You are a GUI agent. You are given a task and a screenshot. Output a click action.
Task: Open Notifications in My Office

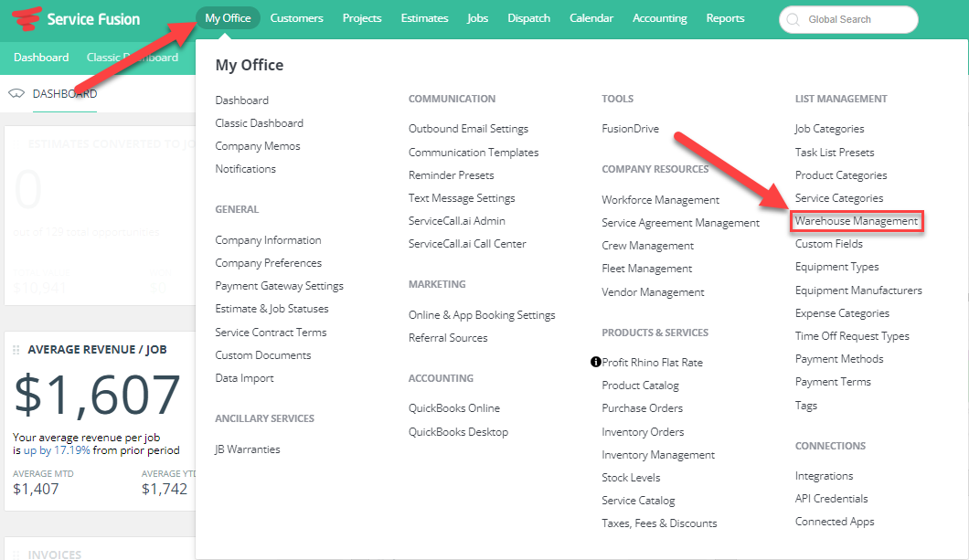pos(245,169)
